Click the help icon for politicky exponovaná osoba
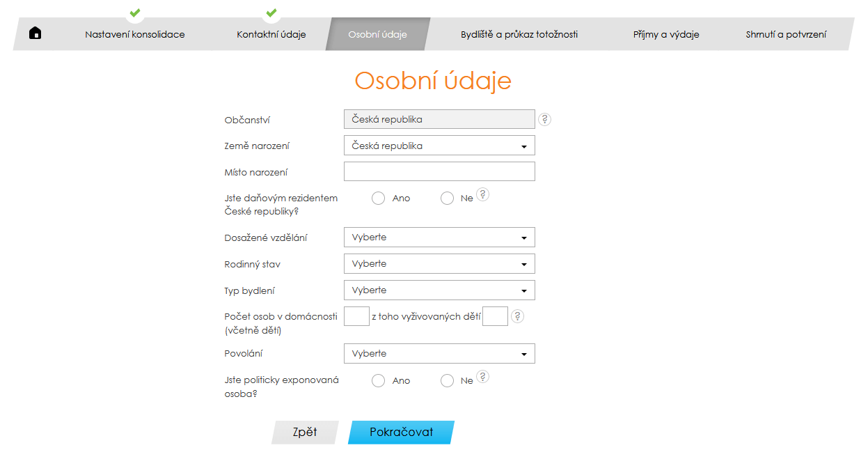The width and height of the screenshot is (868, 459). (x=482, y=375)
